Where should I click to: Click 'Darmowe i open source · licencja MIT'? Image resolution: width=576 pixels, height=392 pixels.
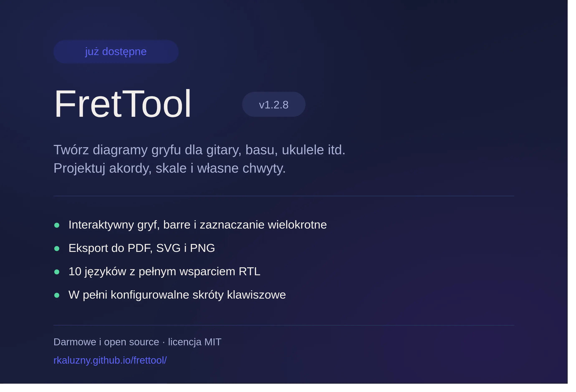pyautogui.click(x=137, y=342)
